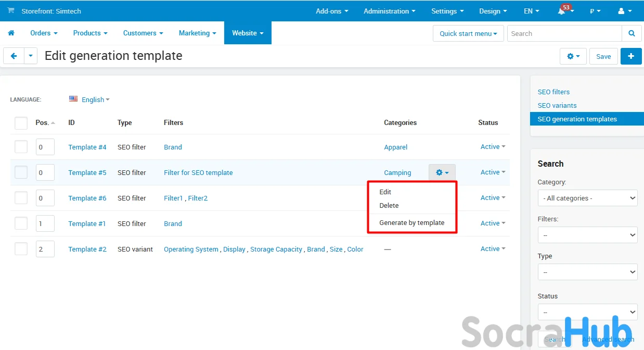Expand the Category dropdown in Search panel
Viewport: 644px width, 350px height.
coord(587,198)
